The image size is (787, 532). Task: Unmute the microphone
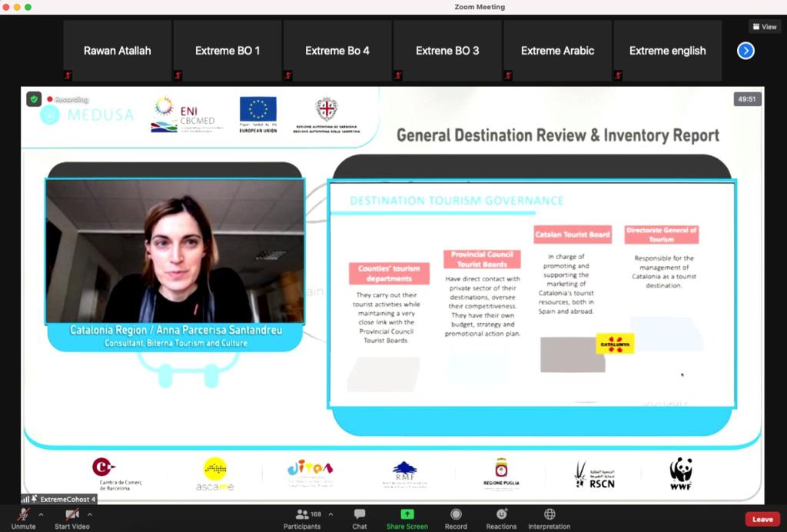24,514
